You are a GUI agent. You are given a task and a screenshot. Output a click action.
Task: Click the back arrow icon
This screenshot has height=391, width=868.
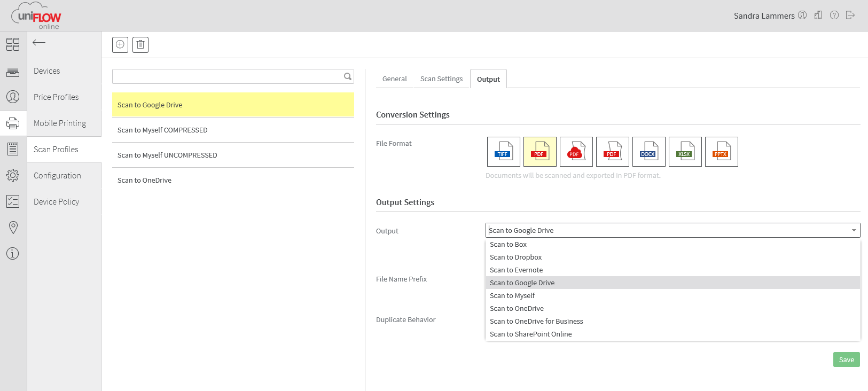pyautogui.click(x=39, y=42)
